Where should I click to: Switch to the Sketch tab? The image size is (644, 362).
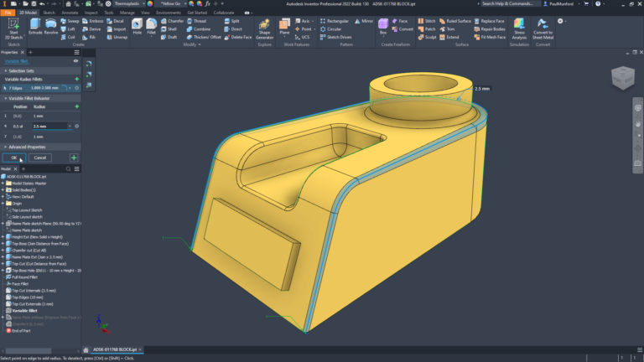point(49,13)
